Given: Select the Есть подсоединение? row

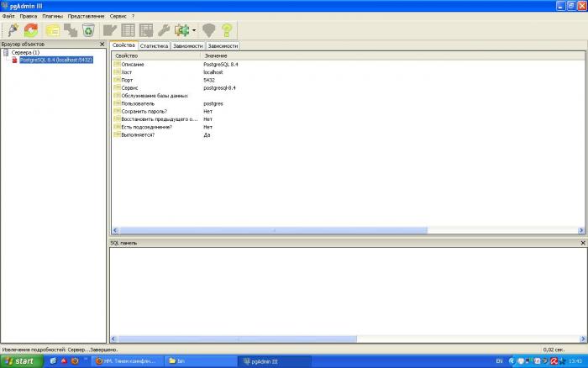Looking at the screenshot, I should [x=348, y=127].
